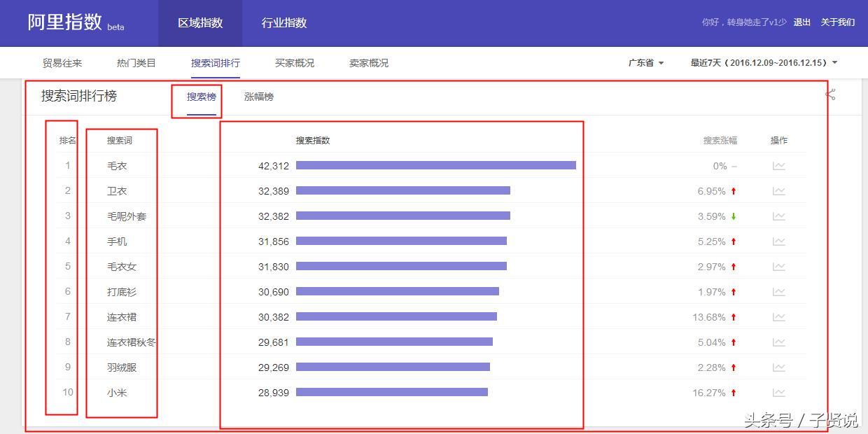Click the 32,389 search index bar
The image size is (868, 434).
click(403, 190)
